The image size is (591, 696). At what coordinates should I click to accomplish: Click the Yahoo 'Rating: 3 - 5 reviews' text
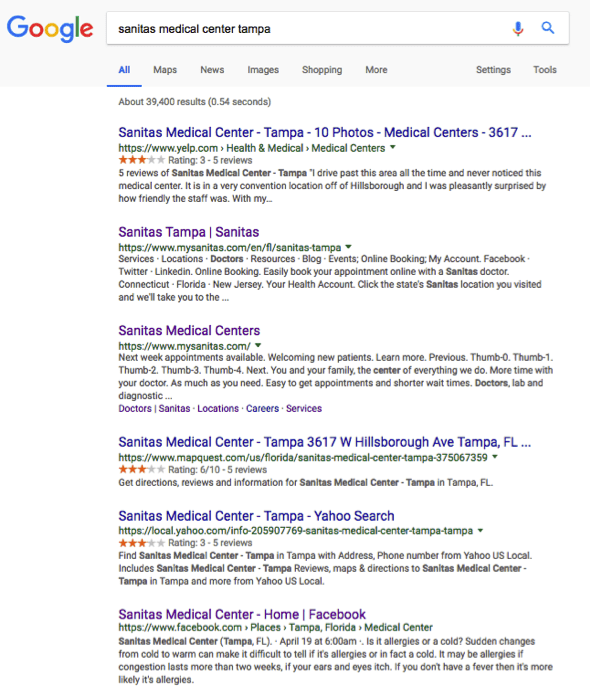point(210,543)
